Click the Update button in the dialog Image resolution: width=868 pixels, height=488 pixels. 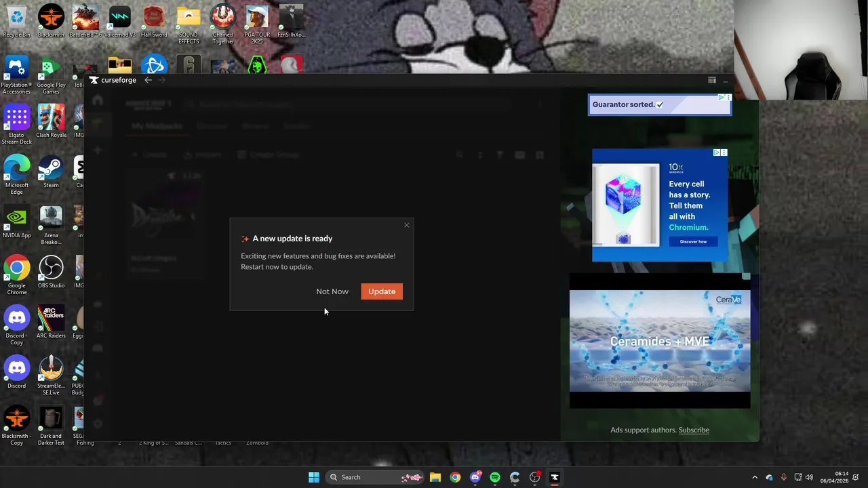(382, 291)
